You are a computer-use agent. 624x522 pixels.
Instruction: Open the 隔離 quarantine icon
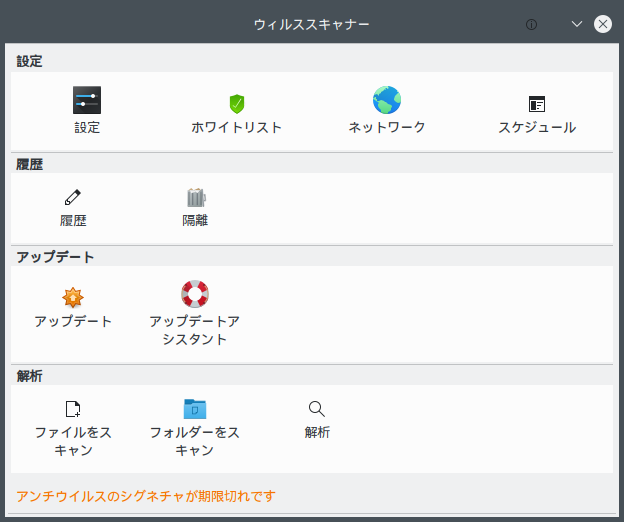click(195, 197)
